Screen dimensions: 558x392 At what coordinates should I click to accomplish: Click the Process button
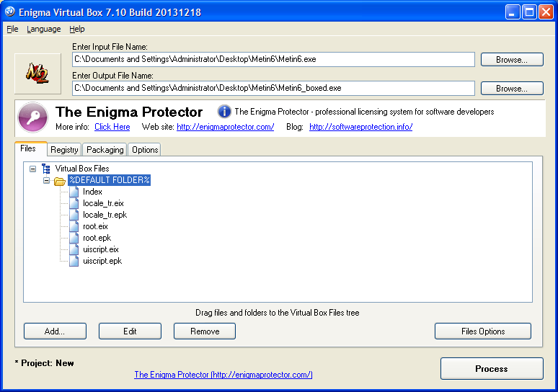492,368
